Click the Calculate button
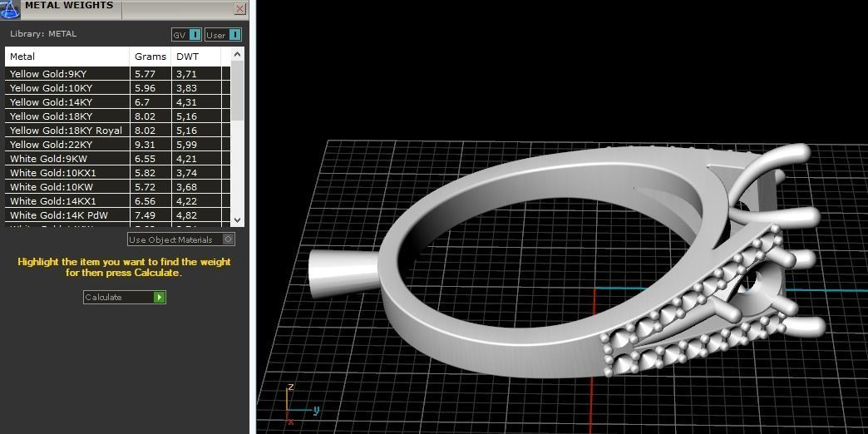This screenshot has width=868, height=434. pos(125,298)
